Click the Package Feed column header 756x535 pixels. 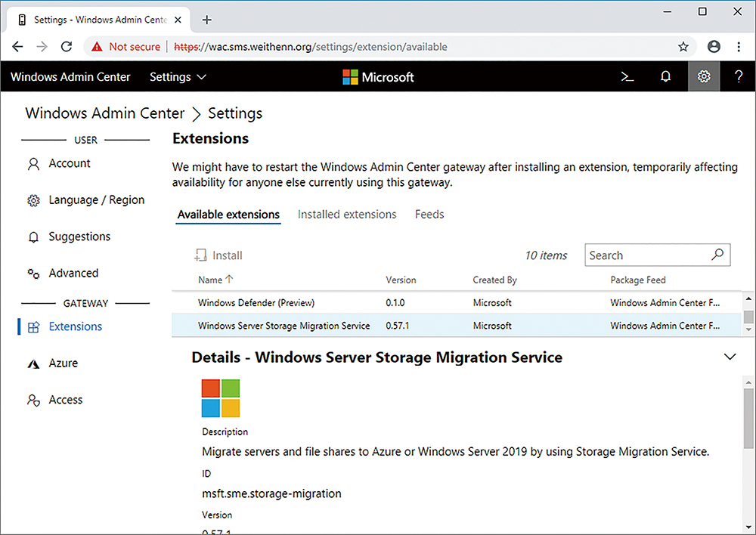tap(638, 280)
